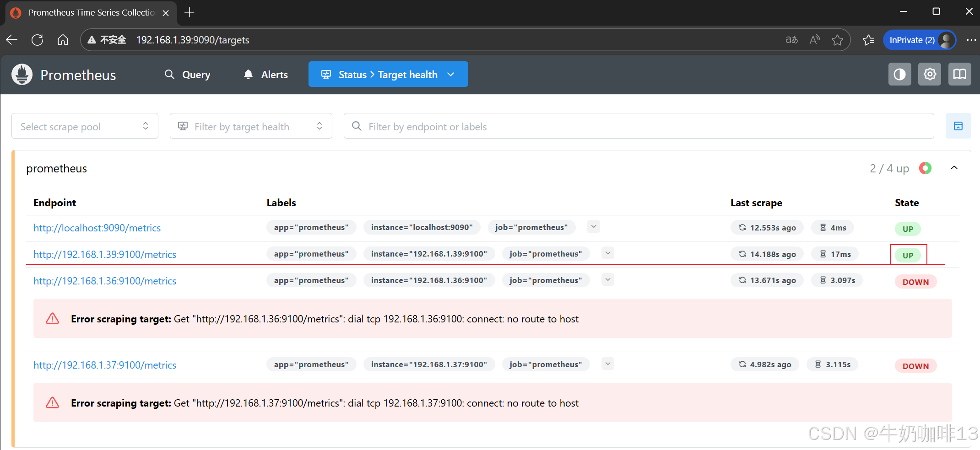Click app="prometheus" badge in localhost row
Screen dimensions: 980x450
tap(311, 227)
